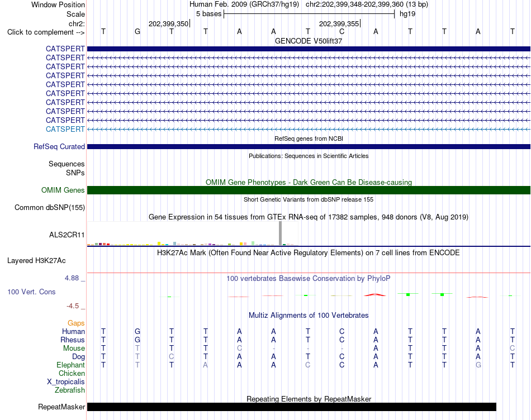This screenshot has width=531, height=420.
Task: Click the X_tropicalis alignment row label
Action: (66, 382)
